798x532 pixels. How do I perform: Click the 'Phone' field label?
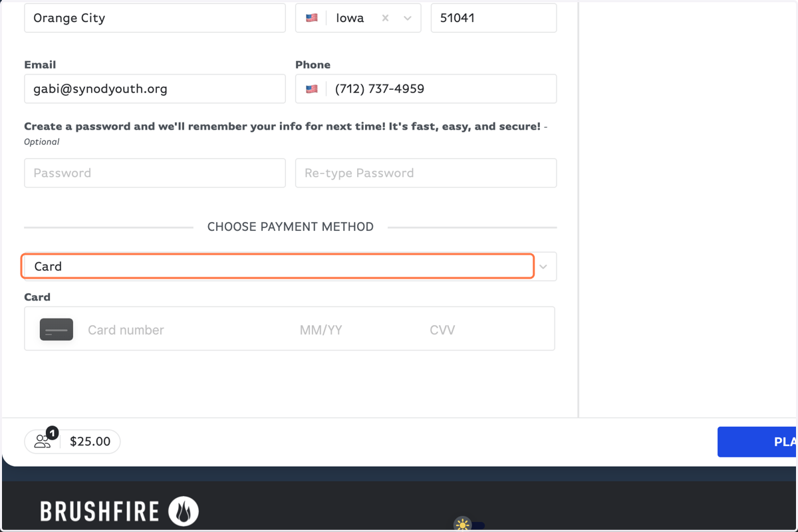coord(313,65)
